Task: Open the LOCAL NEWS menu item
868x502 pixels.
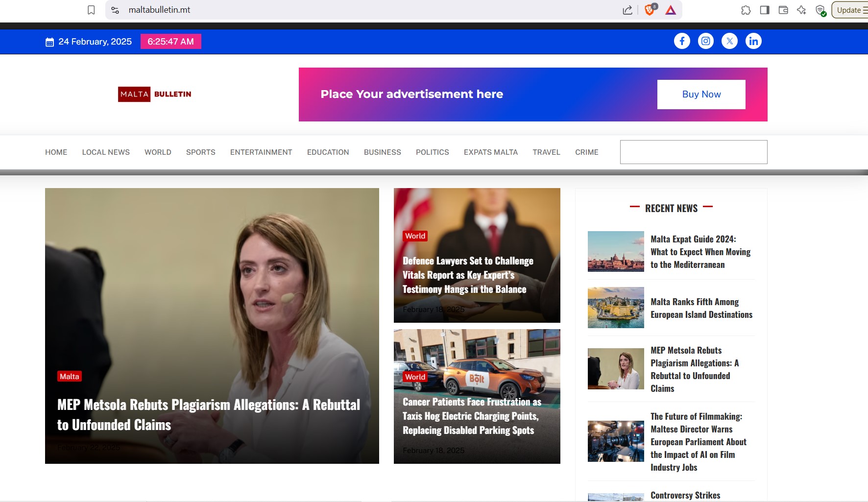Action: (x=106, y=152)
